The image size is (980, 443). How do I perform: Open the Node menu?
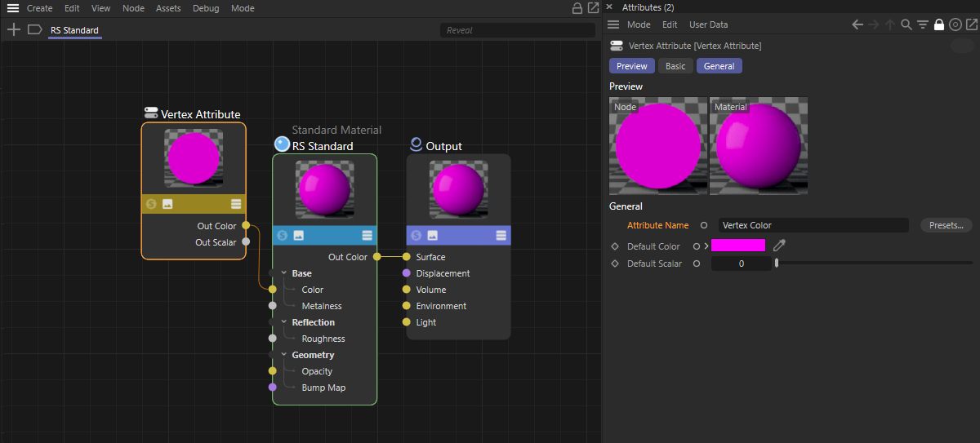tap(133, 8)
